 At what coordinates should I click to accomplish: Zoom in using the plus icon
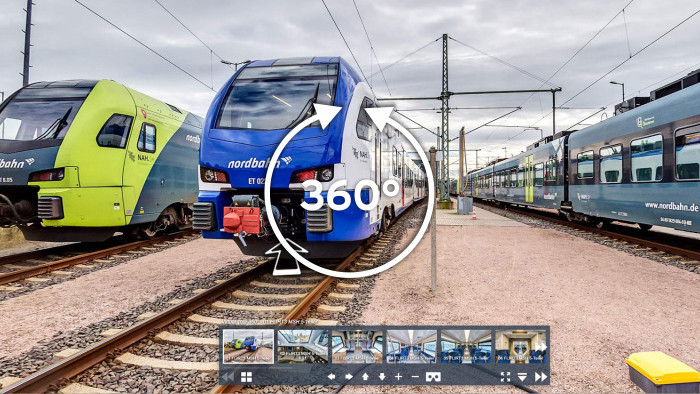[x=398, y=377]
